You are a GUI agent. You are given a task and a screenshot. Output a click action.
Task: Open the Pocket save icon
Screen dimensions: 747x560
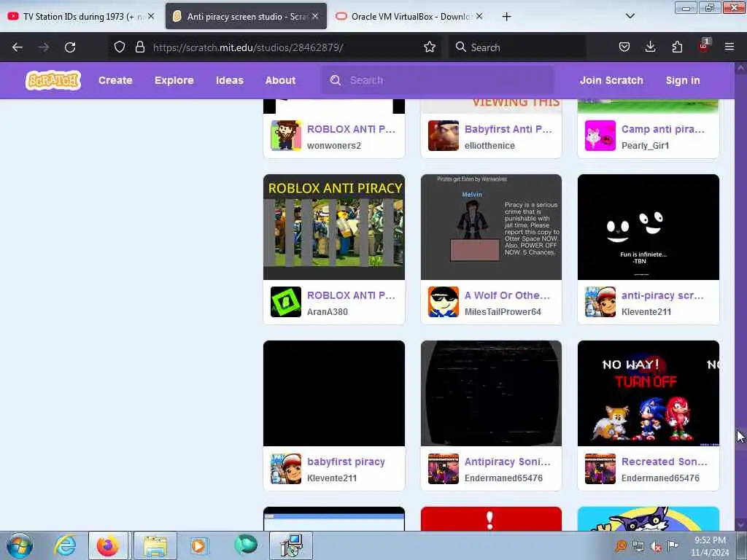click(x=624, y=47)
